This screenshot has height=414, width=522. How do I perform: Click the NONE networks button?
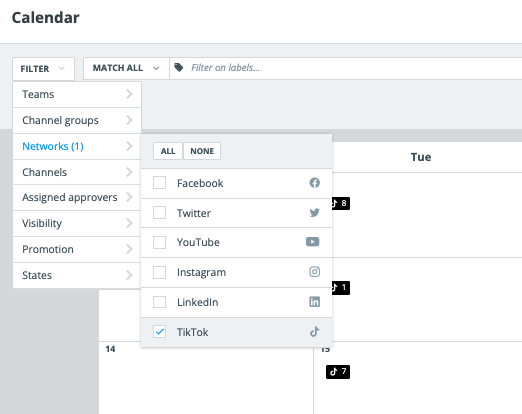coord(202,151)
